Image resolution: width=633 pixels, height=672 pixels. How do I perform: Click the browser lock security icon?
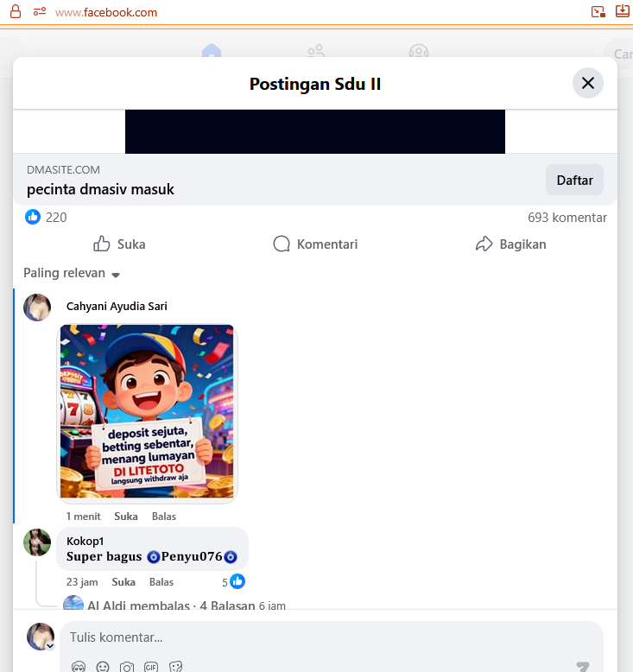(x=16, y=11)
